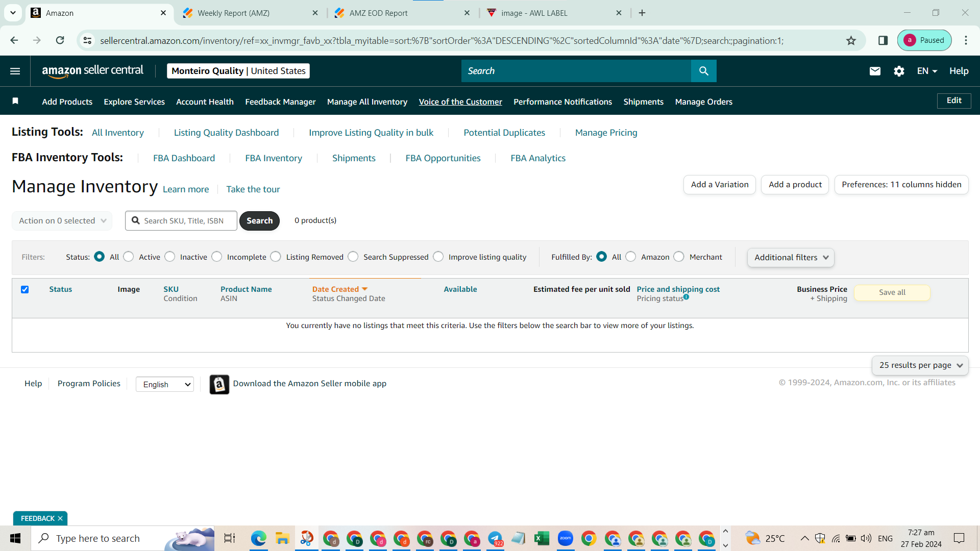
Task: Select the Incomplete status filter
Action: [217, 257]
